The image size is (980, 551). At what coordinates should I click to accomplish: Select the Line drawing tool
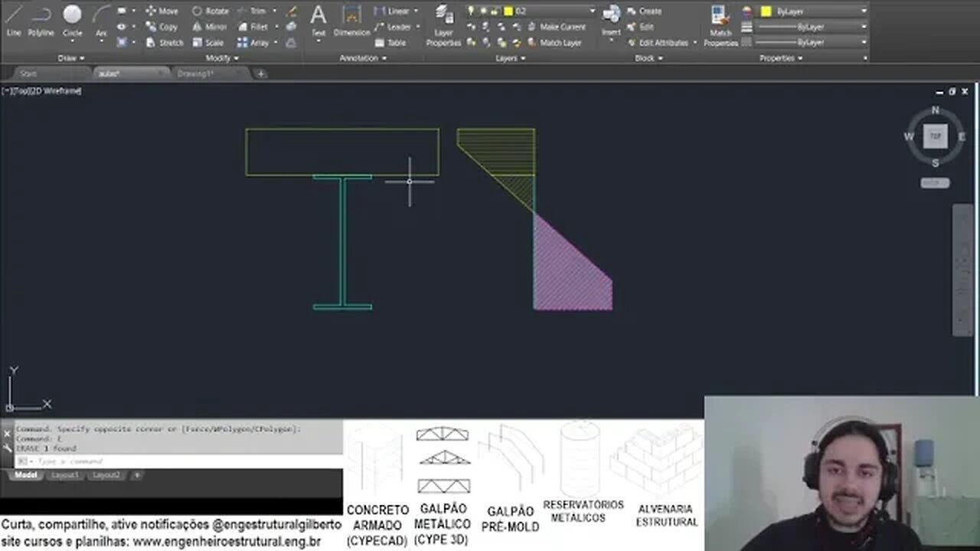pyautogui.click(x=14, y=21)
